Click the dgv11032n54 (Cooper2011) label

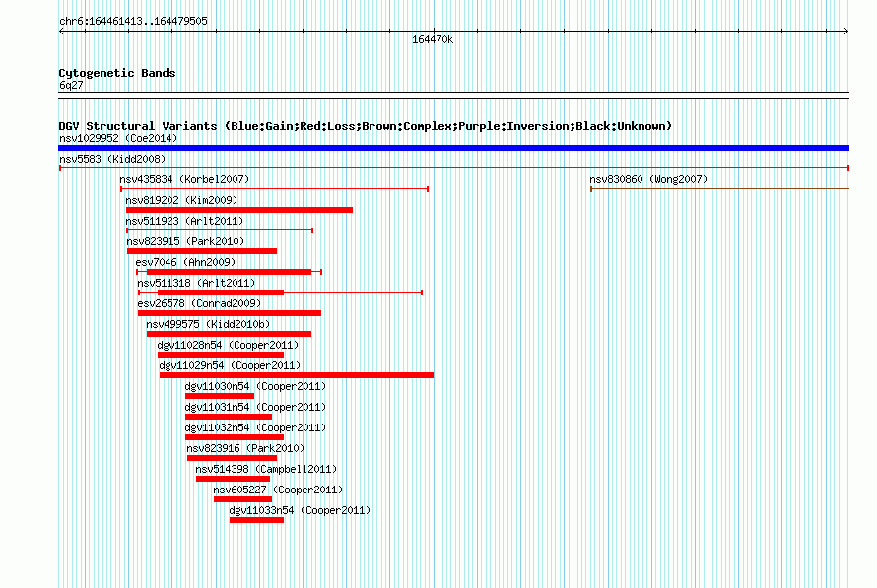point(255,427)
